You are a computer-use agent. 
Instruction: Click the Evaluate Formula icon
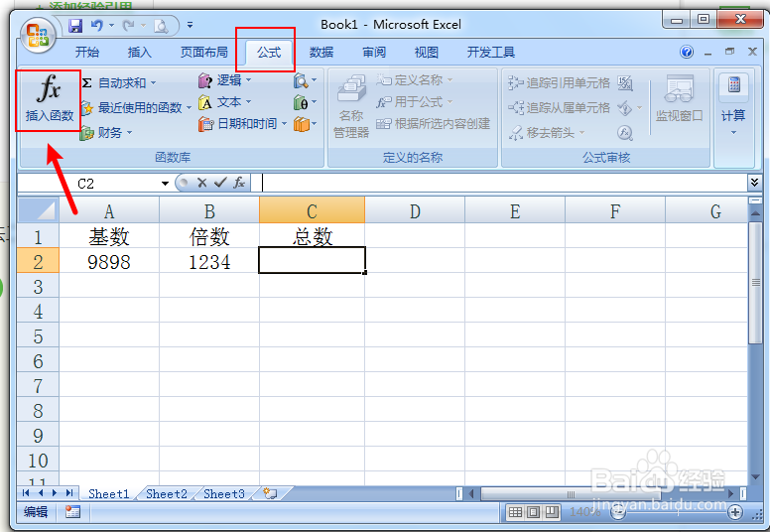(x=625, y=133)
